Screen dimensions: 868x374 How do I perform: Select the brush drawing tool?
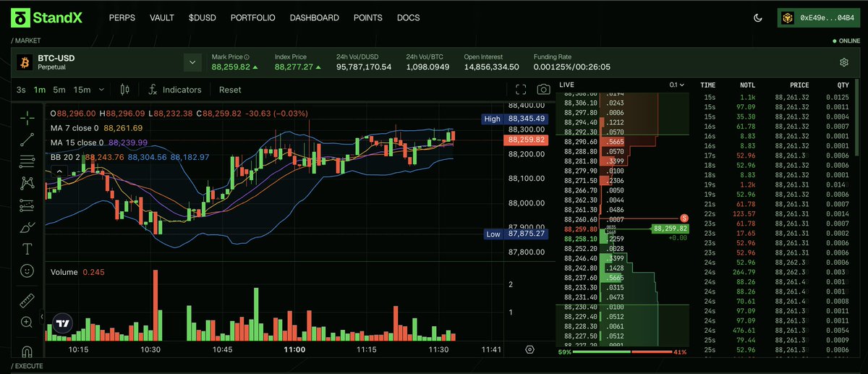tap(27, 227)
